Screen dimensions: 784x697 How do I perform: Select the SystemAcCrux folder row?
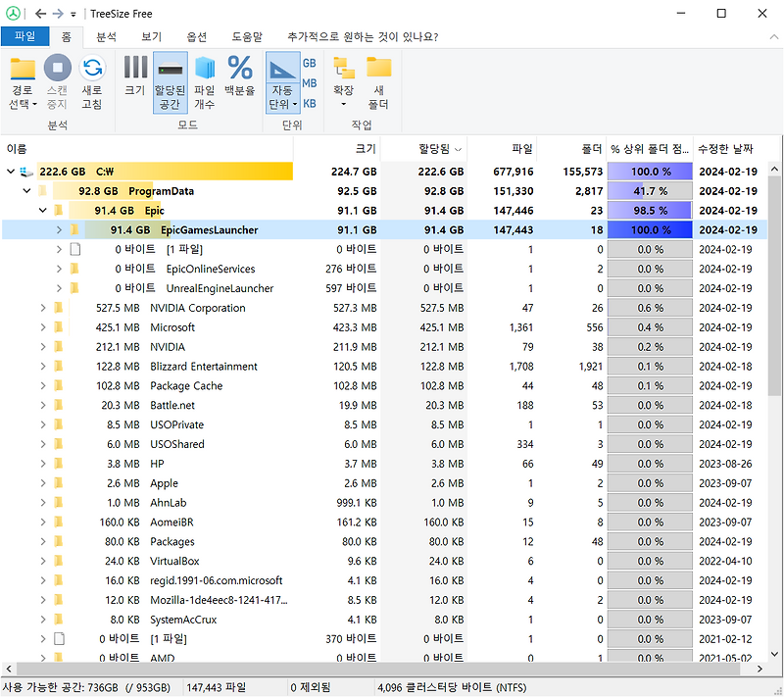(384, 620)
